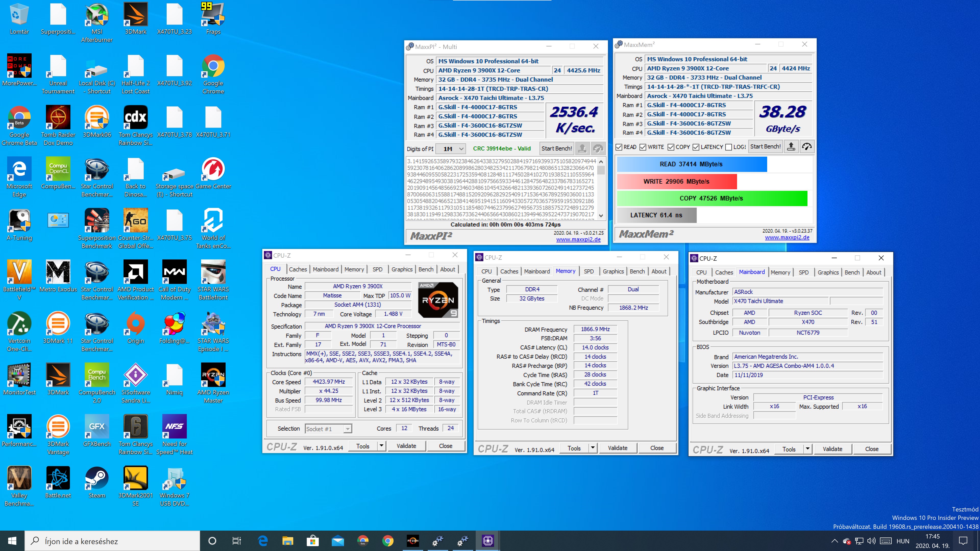Uncheck WRITE test in MaxxMem
The image size is (980, 551).
tap(643, 147)
